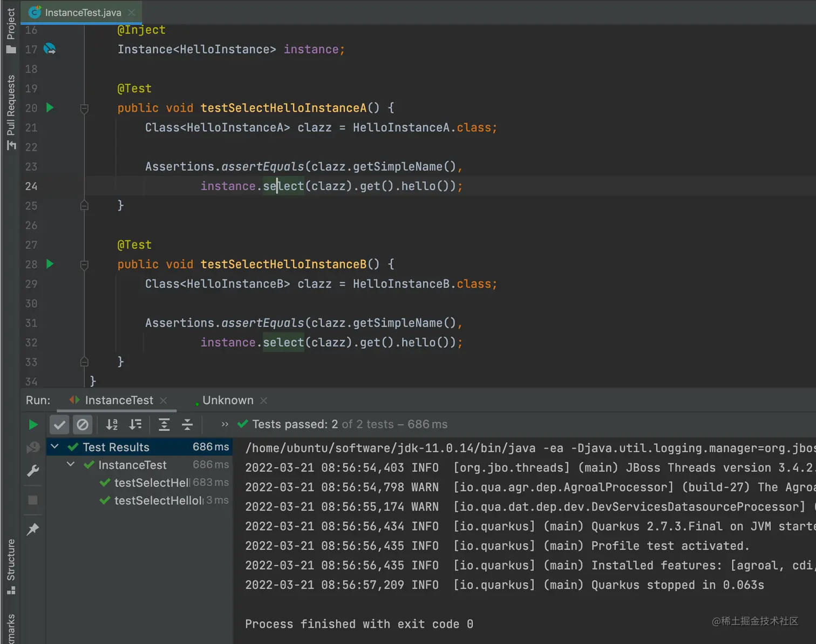Click testSelectHelloInstanceA method name
Viewport: 816px width, 644px height.
tap(283, 108)
